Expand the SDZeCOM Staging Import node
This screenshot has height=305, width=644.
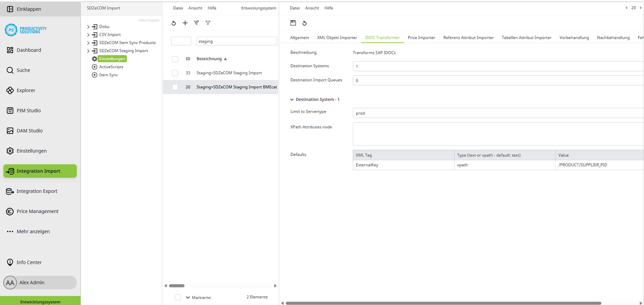pyautogui.click(x=88, y=51)
